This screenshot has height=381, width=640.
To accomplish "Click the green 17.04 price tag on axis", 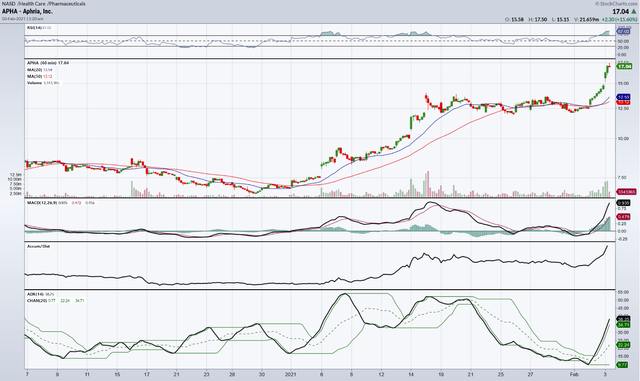I will point(624,66).
